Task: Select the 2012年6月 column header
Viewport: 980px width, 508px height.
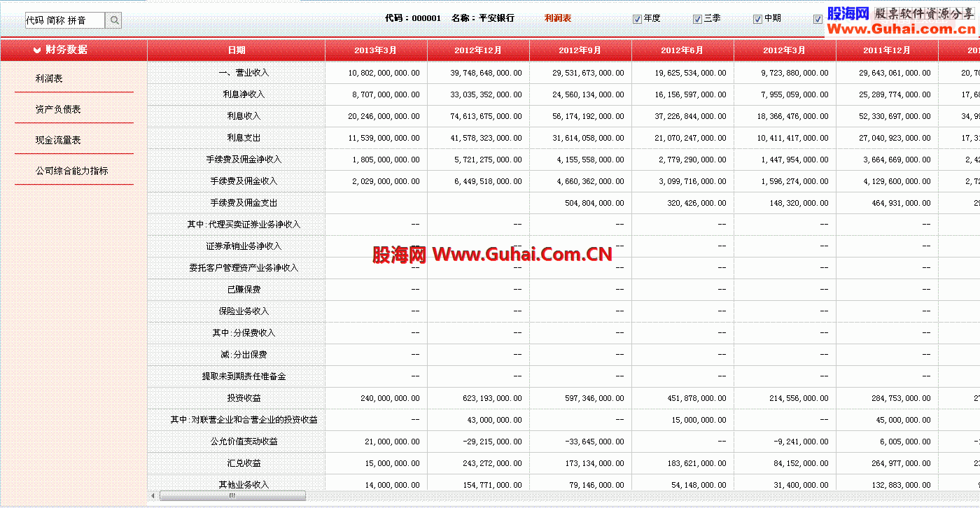Action: [682, 50]
